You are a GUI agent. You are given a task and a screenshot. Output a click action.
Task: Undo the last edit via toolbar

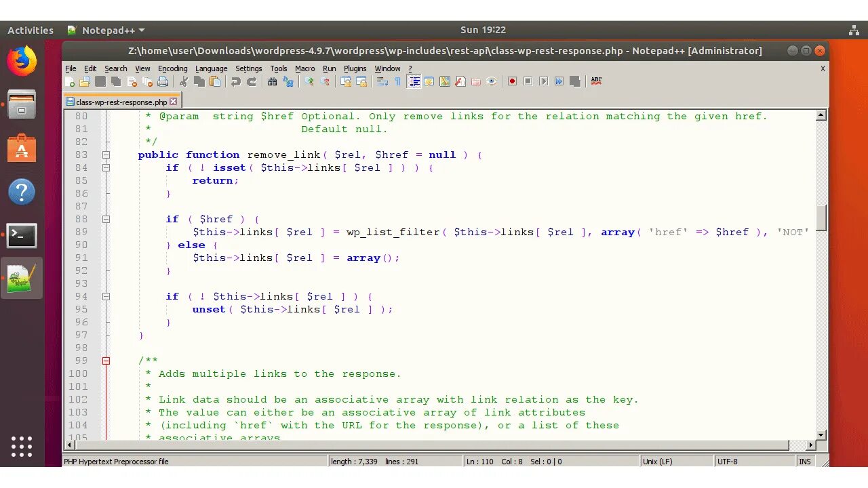tap(235, 81)
